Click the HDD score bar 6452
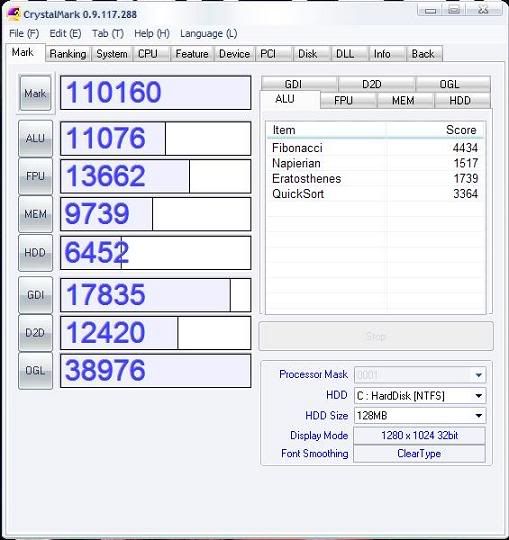This screenshot has width=509, height=540. click(x=156, y=253)
